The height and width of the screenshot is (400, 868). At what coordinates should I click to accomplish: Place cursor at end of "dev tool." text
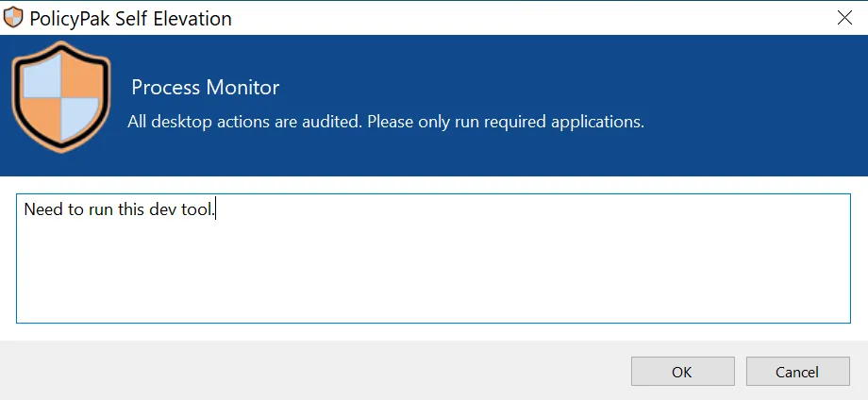217,209
